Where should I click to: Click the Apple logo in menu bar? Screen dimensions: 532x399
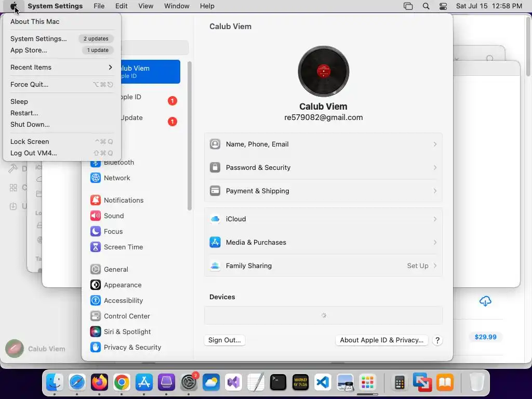(x=14, y=6)
